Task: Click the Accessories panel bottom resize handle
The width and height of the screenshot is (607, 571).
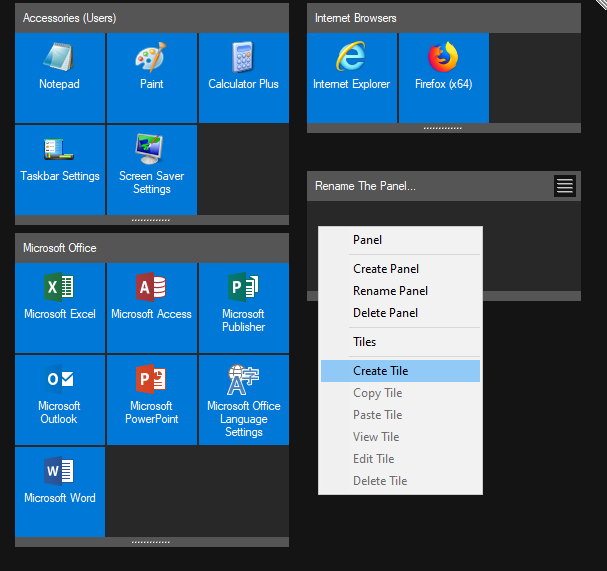Action: point(152,219)
